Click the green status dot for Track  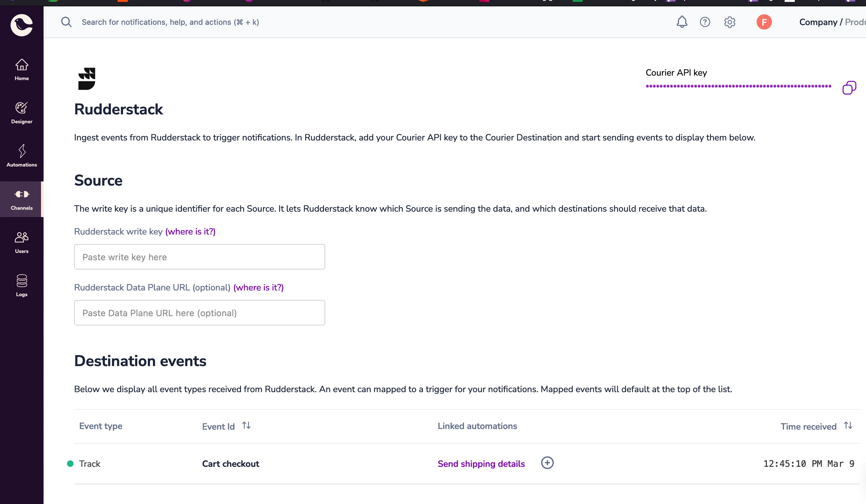click(x=70, y=464)
